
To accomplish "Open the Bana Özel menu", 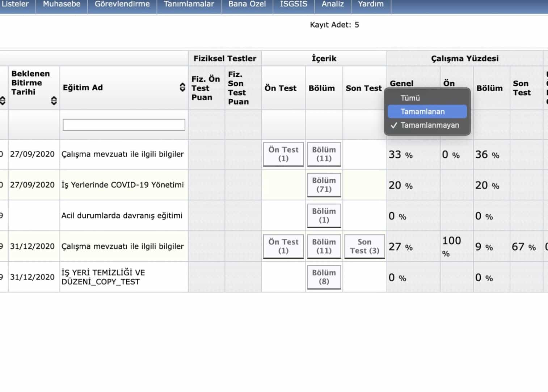I will 247,4.
